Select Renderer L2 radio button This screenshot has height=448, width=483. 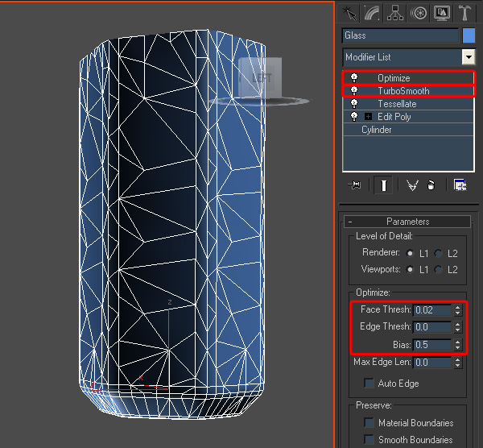pos(439,254)
